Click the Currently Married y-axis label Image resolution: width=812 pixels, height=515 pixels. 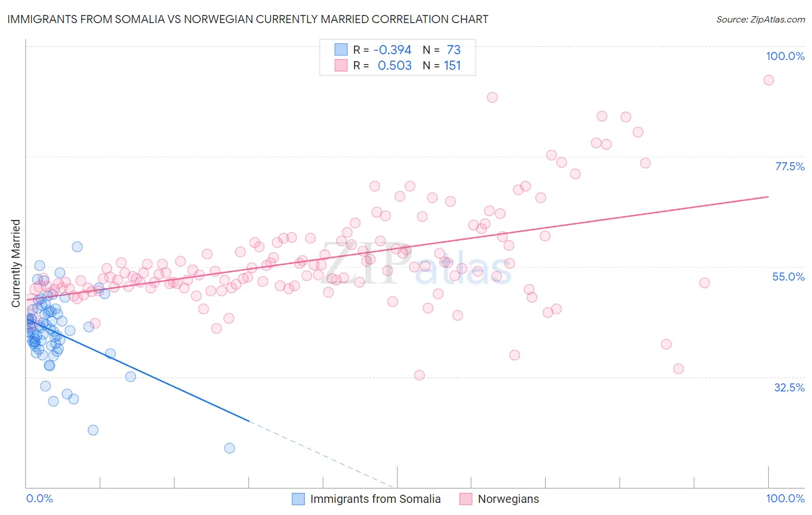(x=16, y=263)
